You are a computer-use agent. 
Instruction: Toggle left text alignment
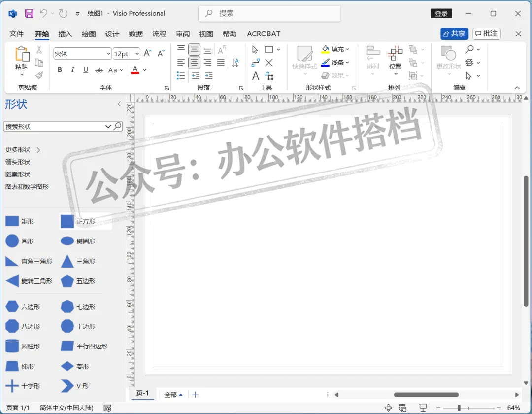(181, 63)
